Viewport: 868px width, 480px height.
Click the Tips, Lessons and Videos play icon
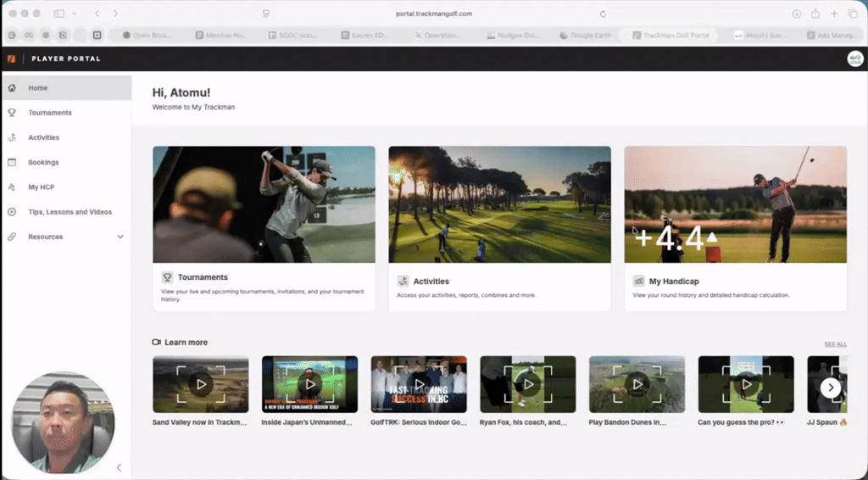[12, 212]
